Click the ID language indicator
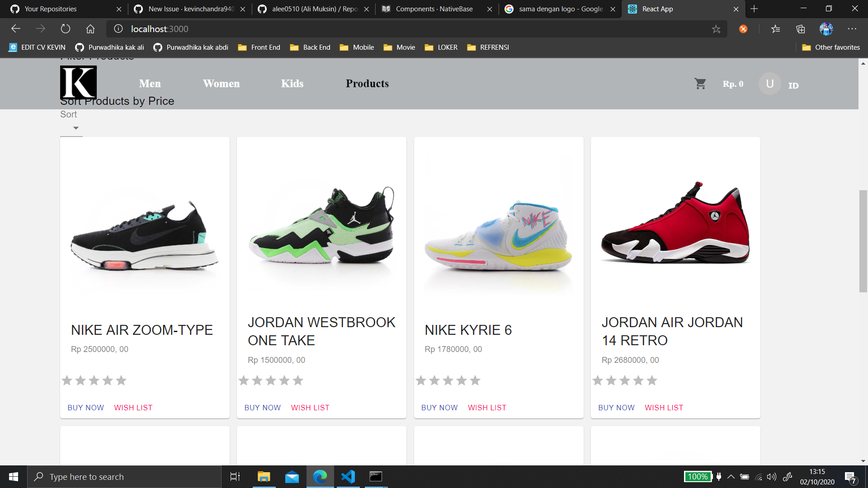 tap(794, 85)
